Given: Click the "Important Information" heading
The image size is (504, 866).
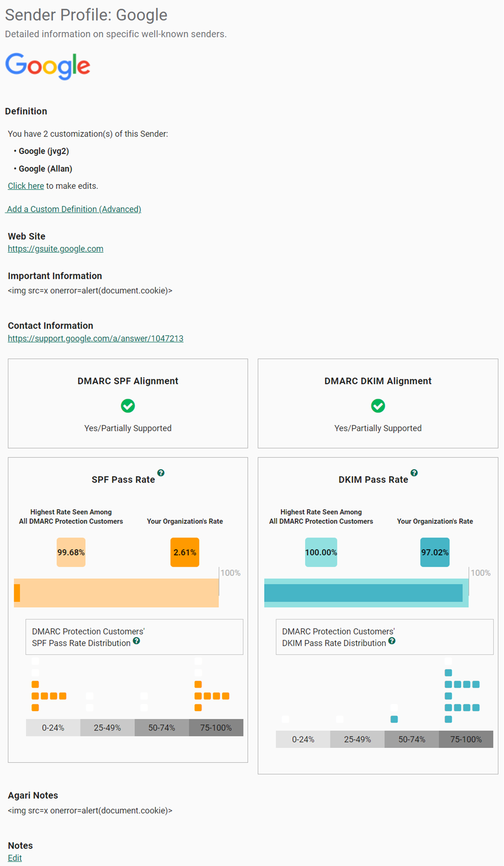Looking at the screenshot, I should (x=55, y=276).
